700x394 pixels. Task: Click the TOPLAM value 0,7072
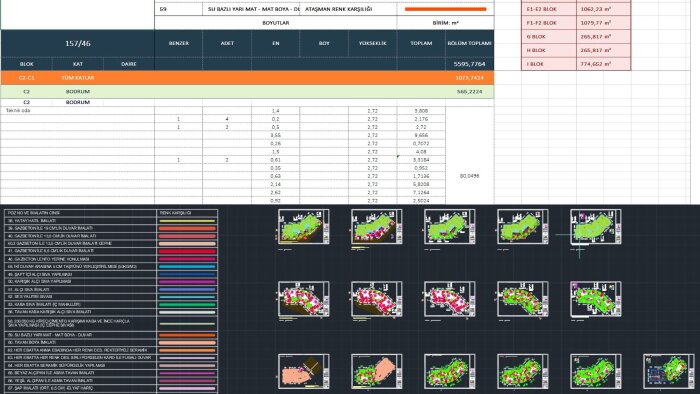tap(421, 144)
